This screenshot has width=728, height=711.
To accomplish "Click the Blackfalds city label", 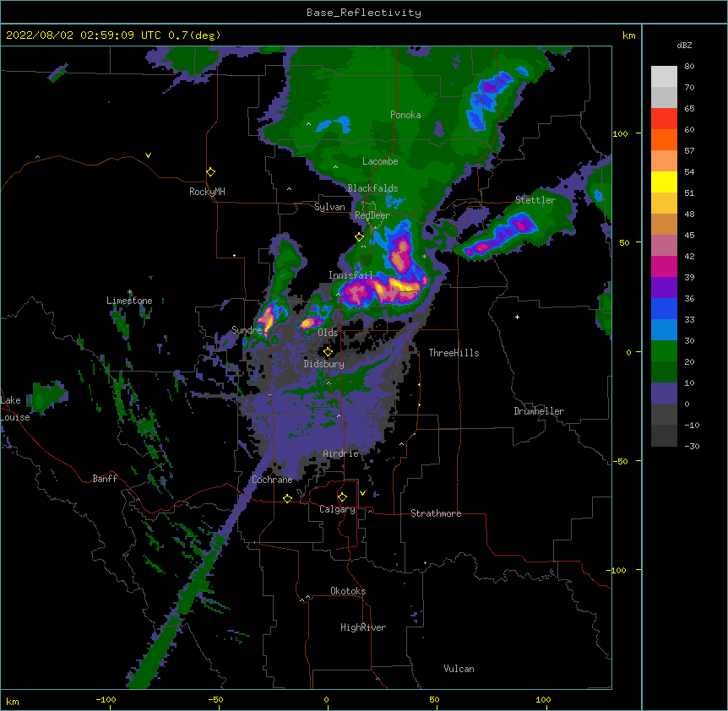I will [x=372, y=188].
